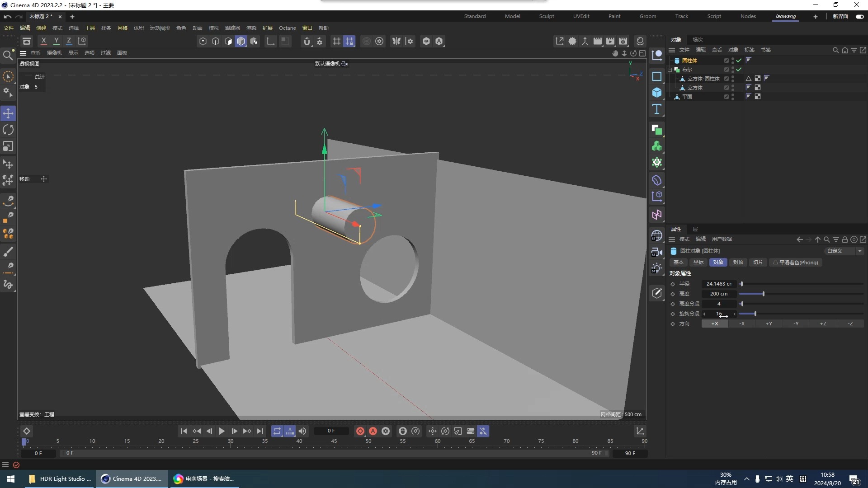Open the 网格 menu in the menu bar
Image resolution: width=868 pixels, height=488 pixels.
click(x=122, y=28)
